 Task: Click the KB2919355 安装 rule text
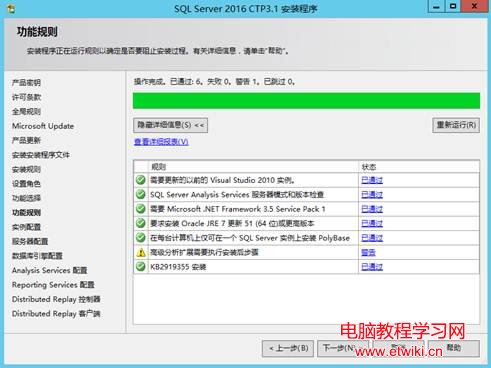(178, 267)
